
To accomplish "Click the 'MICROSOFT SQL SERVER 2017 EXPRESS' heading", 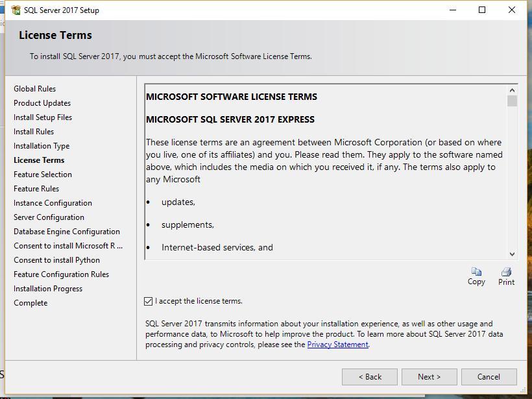I will point(230,119).
